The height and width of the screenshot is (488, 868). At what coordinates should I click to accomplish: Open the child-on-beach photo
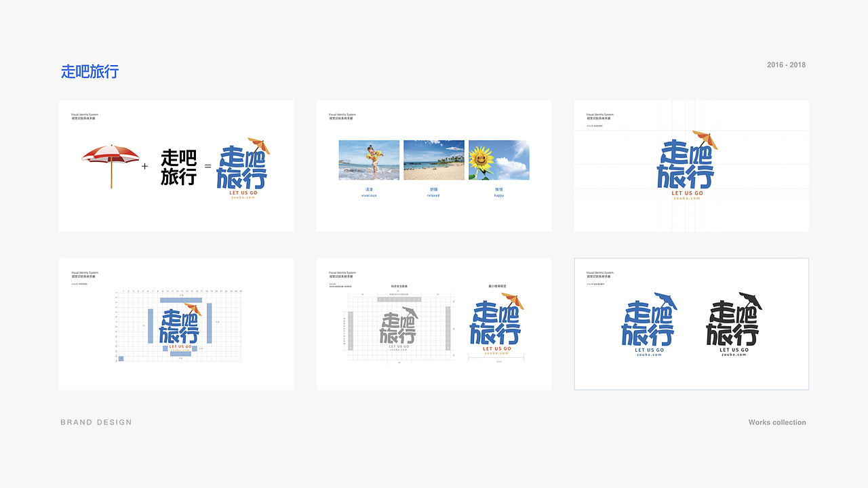point(369,160)
